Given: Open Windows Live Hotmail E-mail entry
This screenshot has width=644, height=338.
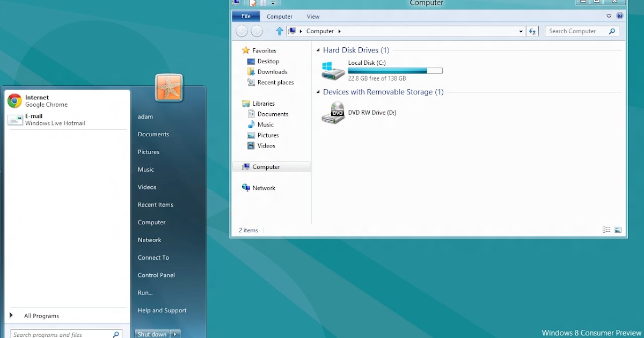Looking at the screenshot, I should [68, 120].
